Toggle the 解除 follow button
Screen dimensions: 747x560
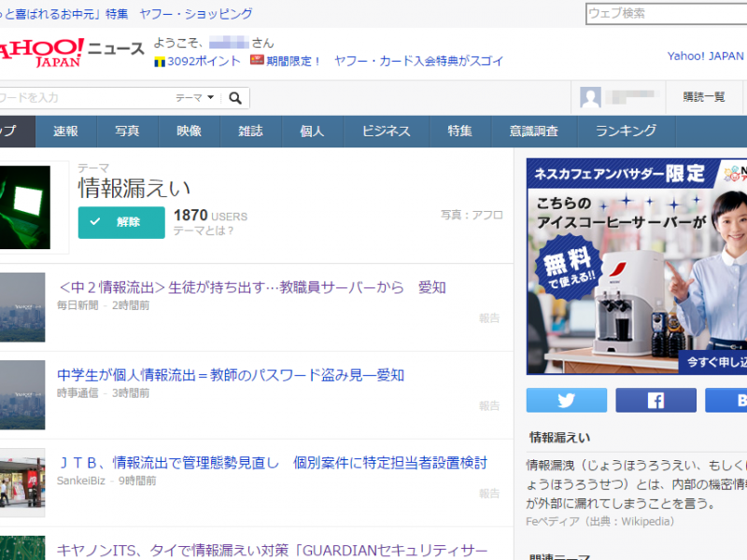(x=120, y=222)
